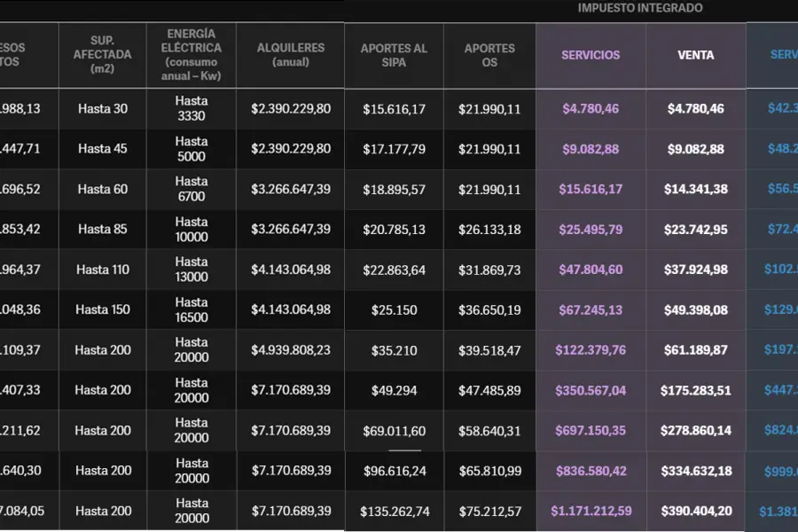The image size is (798, 532).
Task: Click the VENTA column header
Action: tap(696, 55)
